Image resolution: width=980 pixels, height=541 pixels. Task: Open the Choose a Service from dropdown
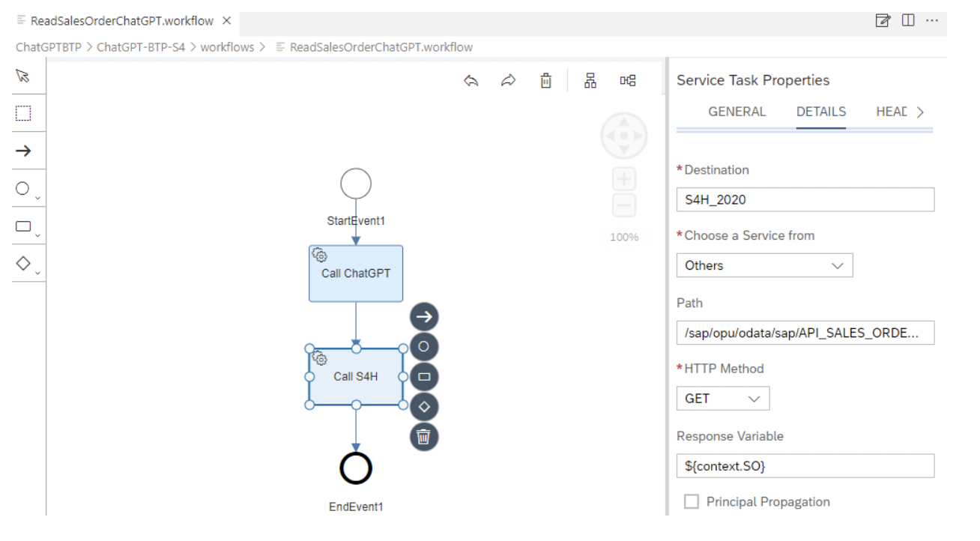pos(764,265)
